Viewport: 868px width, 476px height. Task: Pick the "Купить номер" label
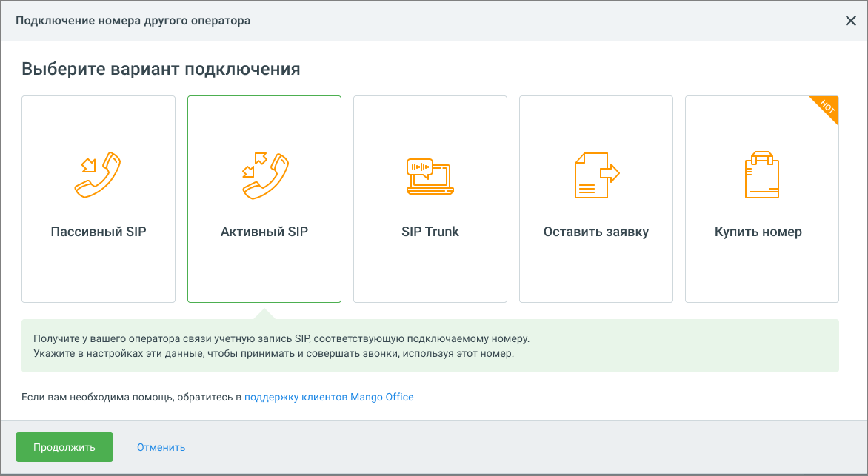[758, 232]
